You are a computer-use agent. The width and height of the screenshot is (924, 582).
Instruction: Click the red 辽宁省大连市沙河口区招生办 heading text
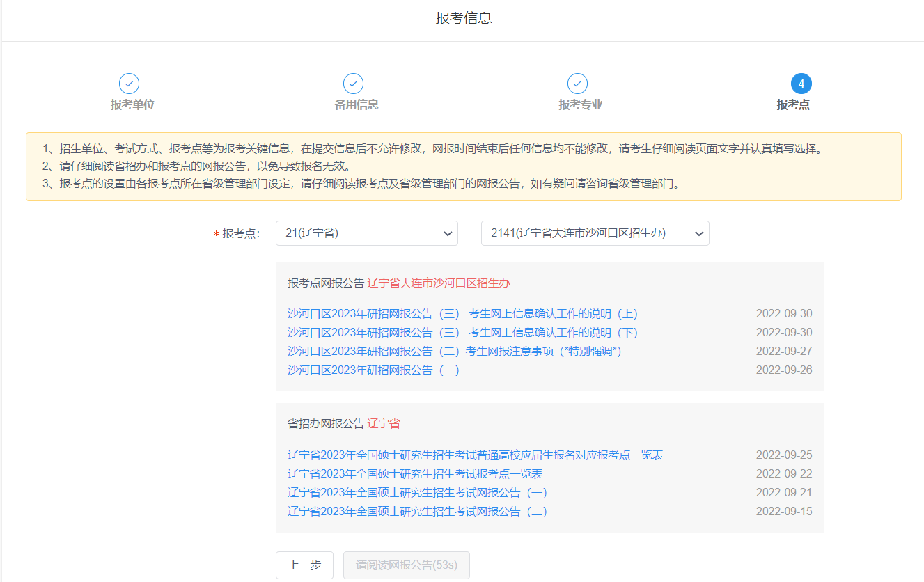point(439,283)
